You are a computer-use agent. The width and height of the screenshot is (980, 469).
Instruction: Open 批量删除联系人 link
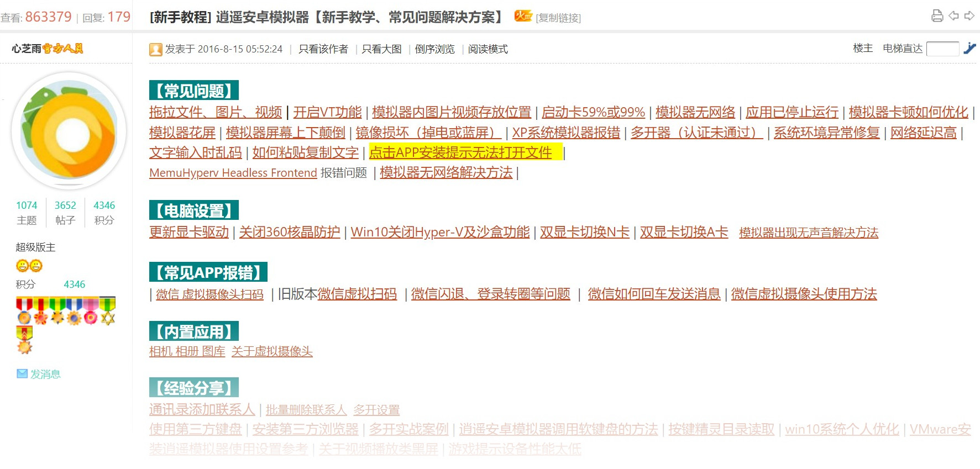pyautogui.click(x=306, y=410)
